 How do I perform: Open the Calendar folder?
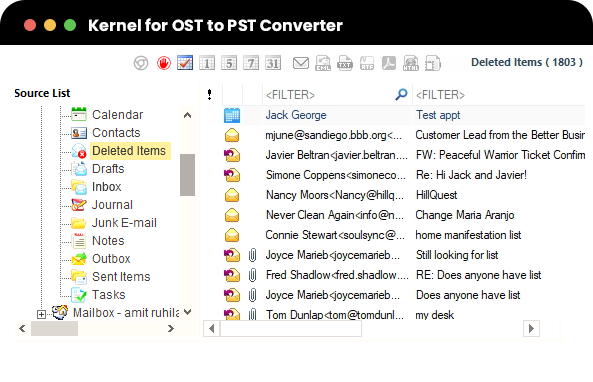point(117,115)
